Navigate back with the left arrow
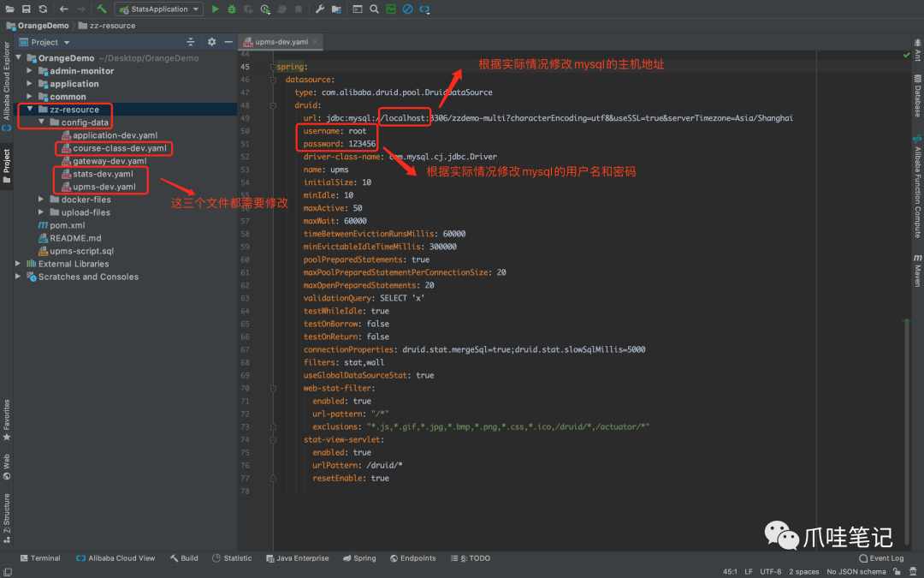This screenshot has width=924, height=578. coord(63,9)
